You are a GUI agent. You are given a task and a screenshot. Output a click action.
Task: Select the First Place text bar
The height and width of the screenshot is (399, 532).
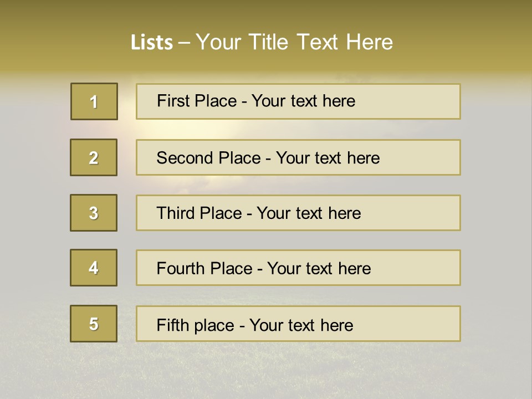[298, 101]
